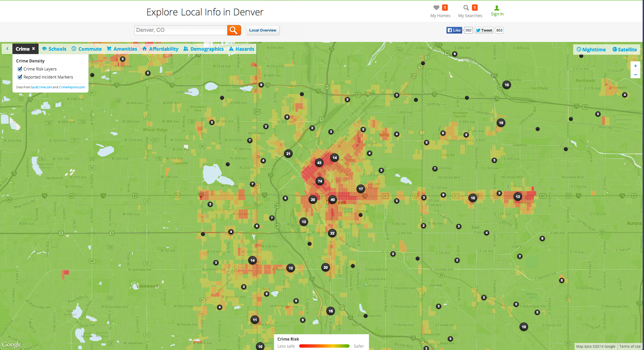
Task: Uncheck Crime Risk Layers checkbox
Action: [20, 69]
